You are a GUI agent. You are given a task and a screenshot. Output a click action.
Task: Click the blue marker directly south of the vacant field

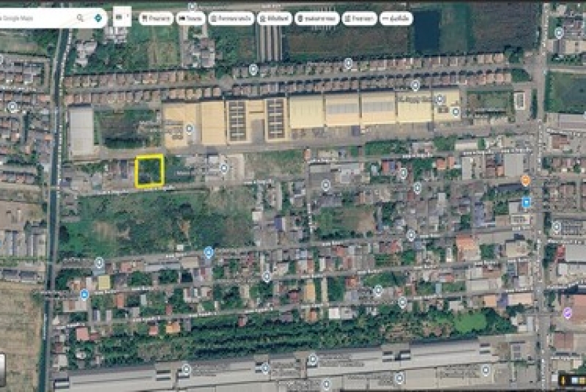[208, 252]
